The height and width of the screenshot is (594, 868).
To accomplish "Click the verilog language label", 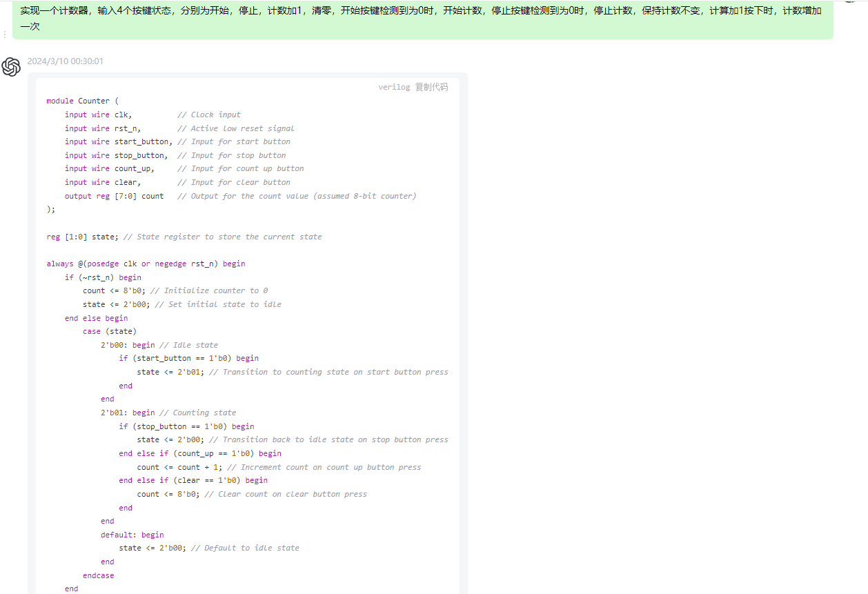I will (x=394, y=87).
